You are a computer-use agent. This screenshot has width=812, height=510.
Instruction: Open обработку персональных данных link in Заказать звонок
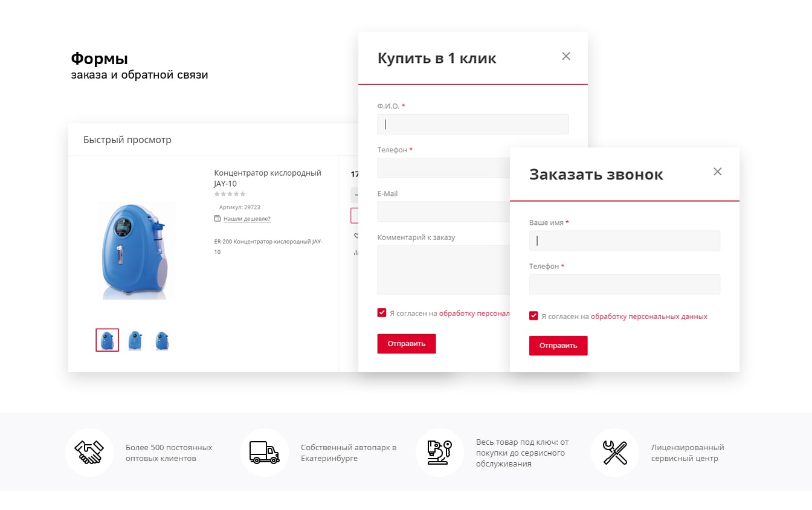click(649, 316)
